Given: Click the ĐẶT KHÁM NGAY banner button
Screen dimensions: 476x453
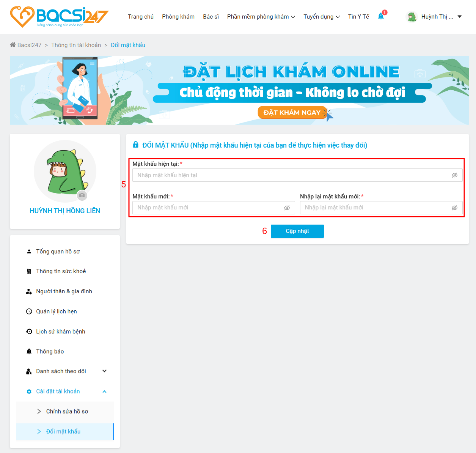Looking at the screenshot, I should pyautogui.click(x=292, y=112).
